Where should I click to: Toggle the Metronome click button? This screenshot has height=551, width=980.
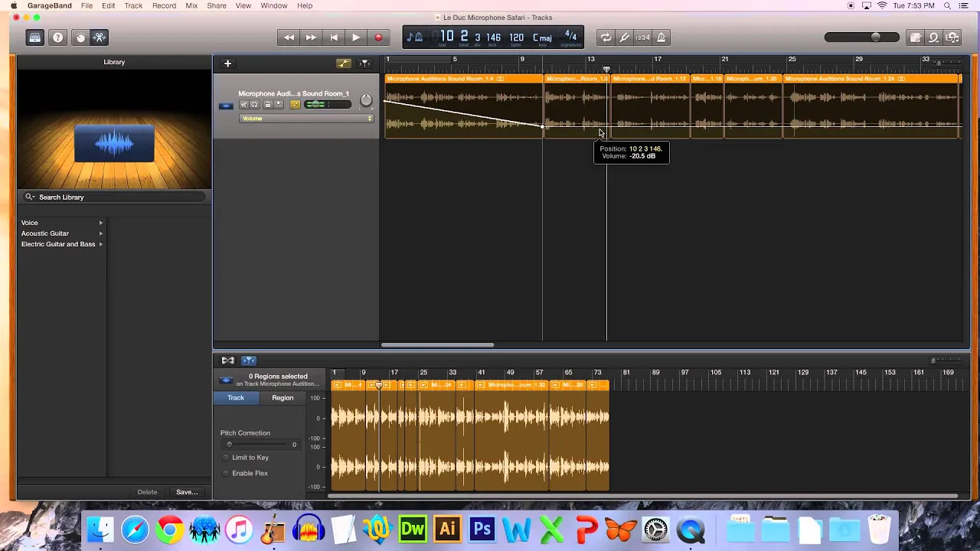661,37
